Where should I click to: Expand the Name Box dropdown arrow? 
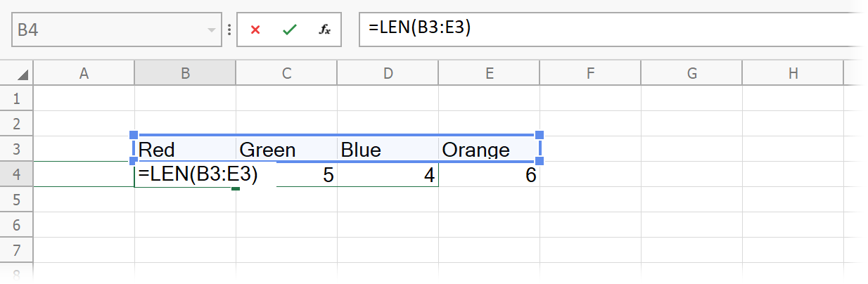pos(211,30)
